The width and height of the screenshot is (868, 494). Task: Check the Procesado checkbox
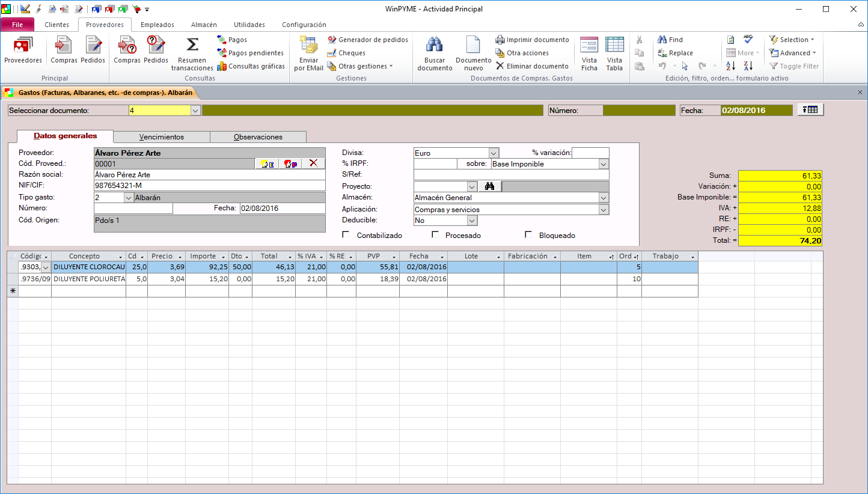pyautogui.click(x=435, y=235)
